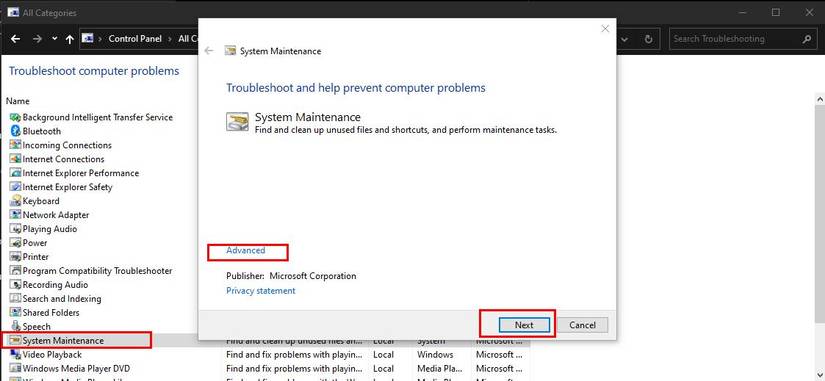This screenshot has height=381, width=825.
Task: Click the Windows Media Player DVD icon
Action: 15,368
